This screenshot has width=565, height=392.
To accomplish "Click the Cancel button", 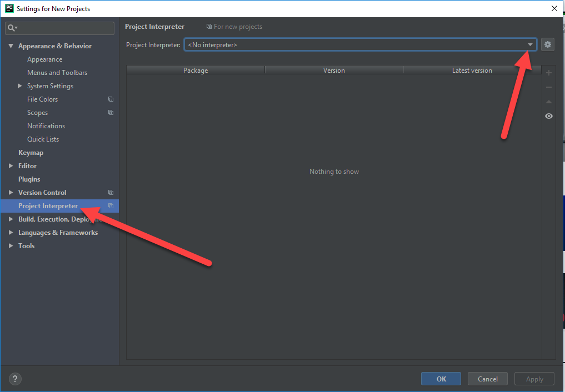I will (488, 379).
